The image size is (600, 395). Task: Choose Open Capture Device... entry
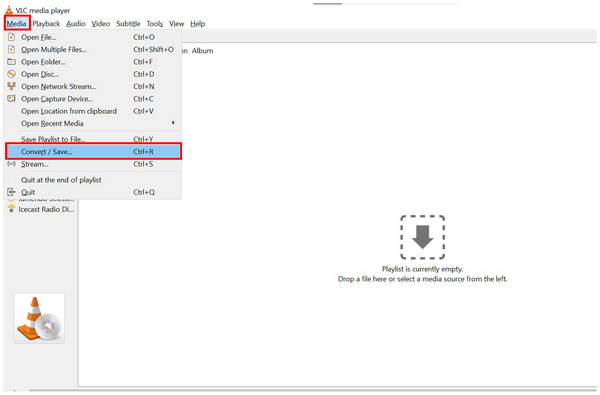[93, 99]
